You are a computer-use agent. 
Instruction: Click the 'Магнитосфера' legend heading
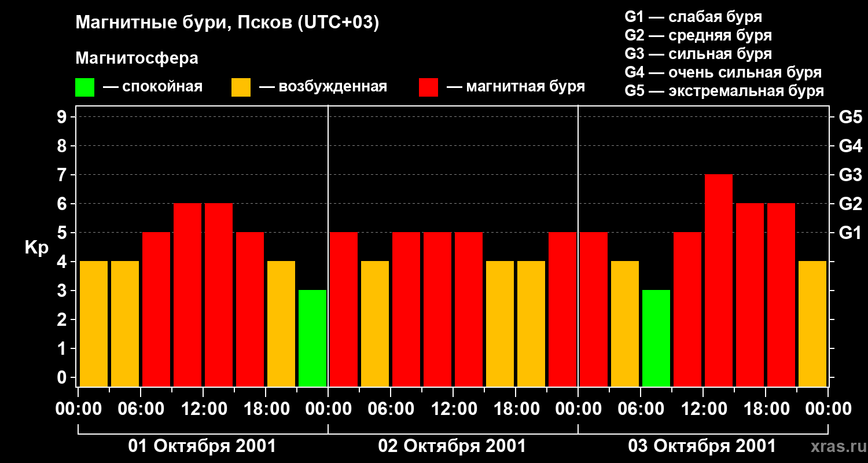[x=137, y=58]
